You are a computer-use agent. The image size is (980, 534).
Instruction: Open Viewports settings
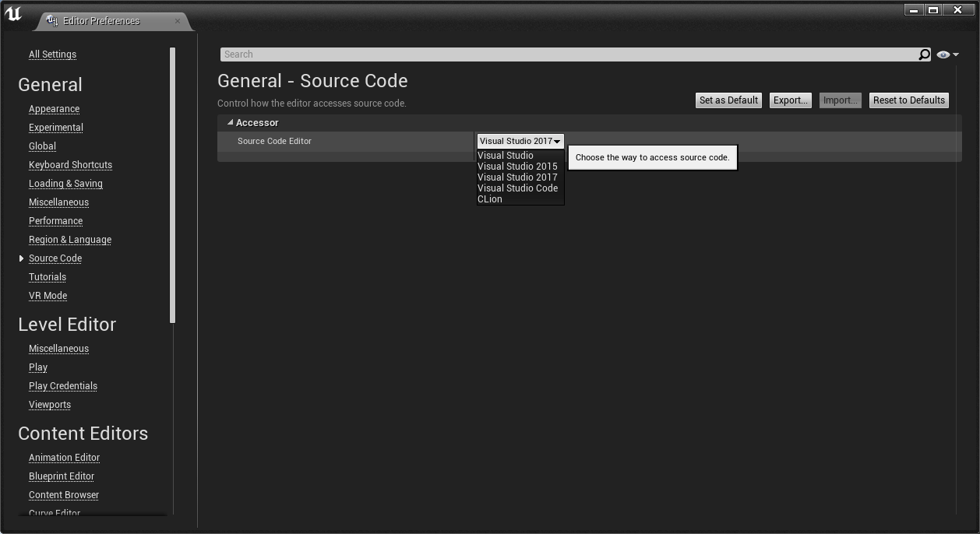coord(50,405)
